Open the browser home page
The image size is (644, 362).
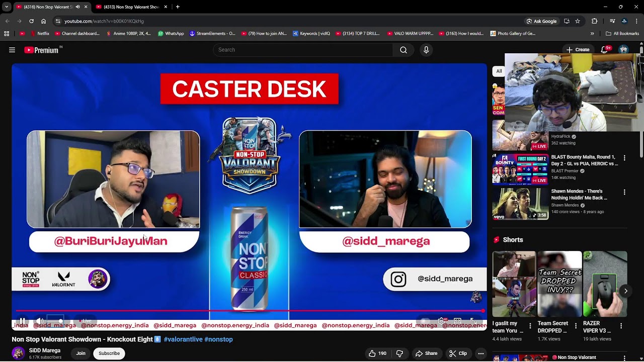43,21
